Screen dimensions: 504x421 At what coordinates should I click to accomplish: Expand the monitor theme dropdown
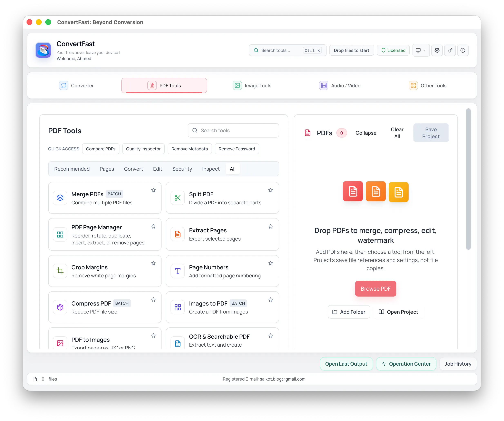pos(421,50)
